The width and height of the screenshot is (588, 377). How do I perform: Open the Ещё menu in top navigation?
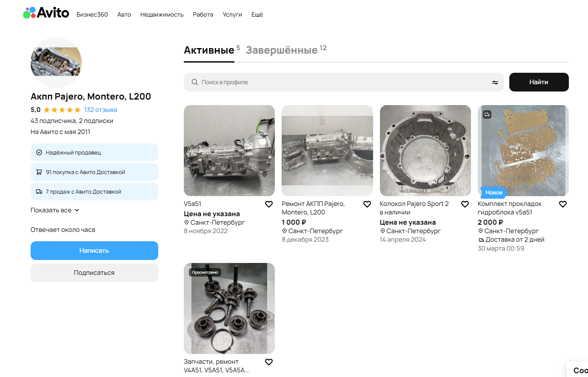click(x=257, y=14)
